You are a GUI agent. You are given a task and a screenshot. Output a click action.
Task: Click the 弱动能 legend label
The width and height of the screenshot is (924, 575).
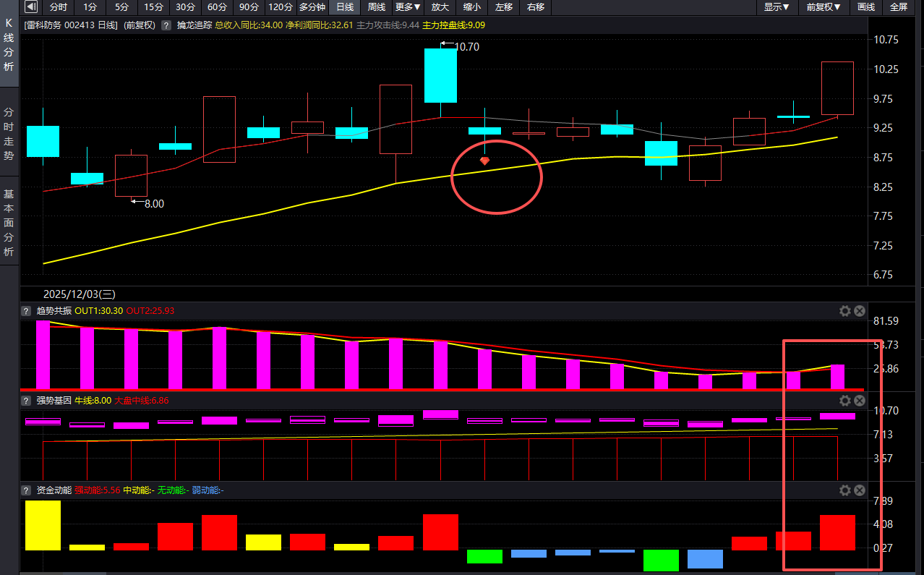click(x=208, y=490)
